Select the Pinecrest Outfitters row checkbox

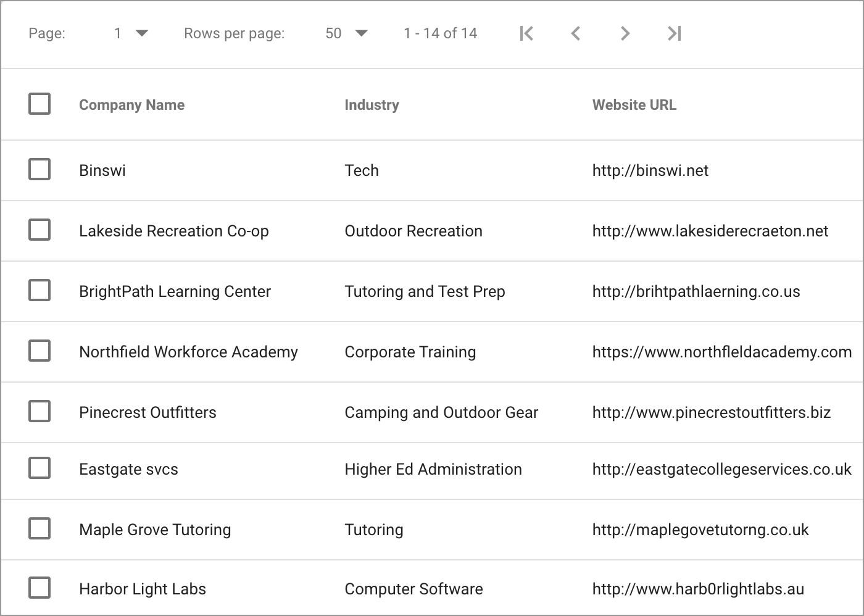pyautogui.click(x=39, y=411)
